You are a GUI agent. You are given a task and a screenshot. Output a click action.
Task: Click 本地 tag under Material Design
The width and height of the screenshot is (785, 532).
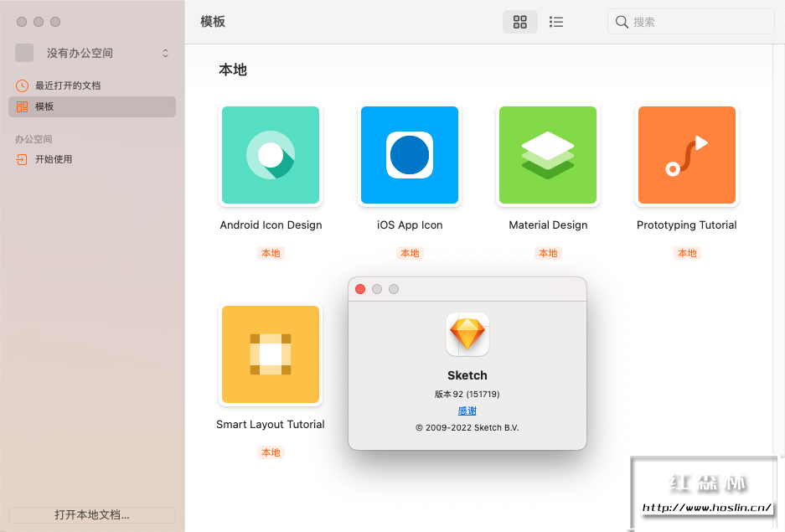548,253
